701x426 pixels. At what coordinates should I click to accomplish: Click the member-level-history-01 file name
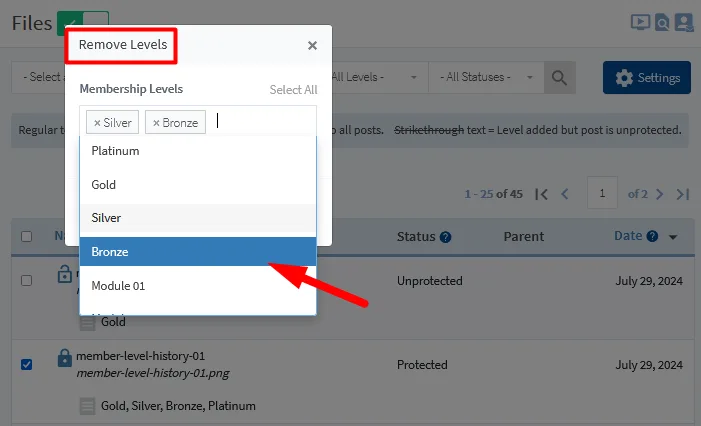click(140, 356)
